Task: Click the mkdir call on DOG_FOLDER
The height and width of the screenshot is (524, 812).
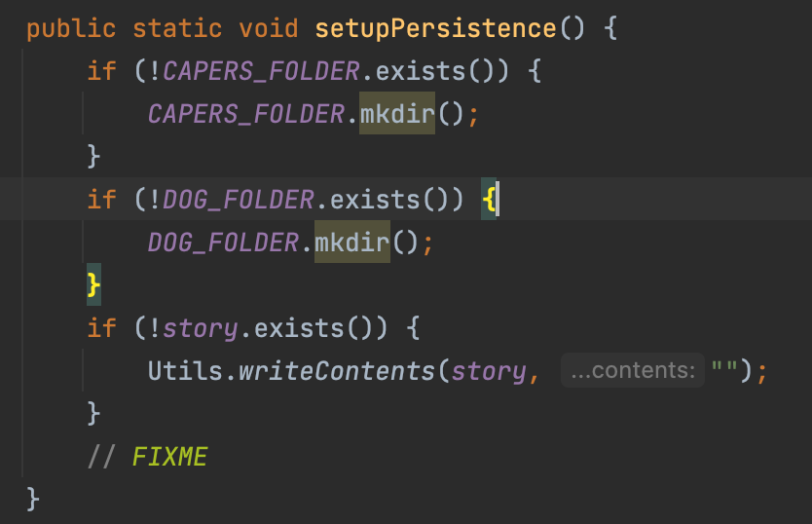Action: [351, 242]
